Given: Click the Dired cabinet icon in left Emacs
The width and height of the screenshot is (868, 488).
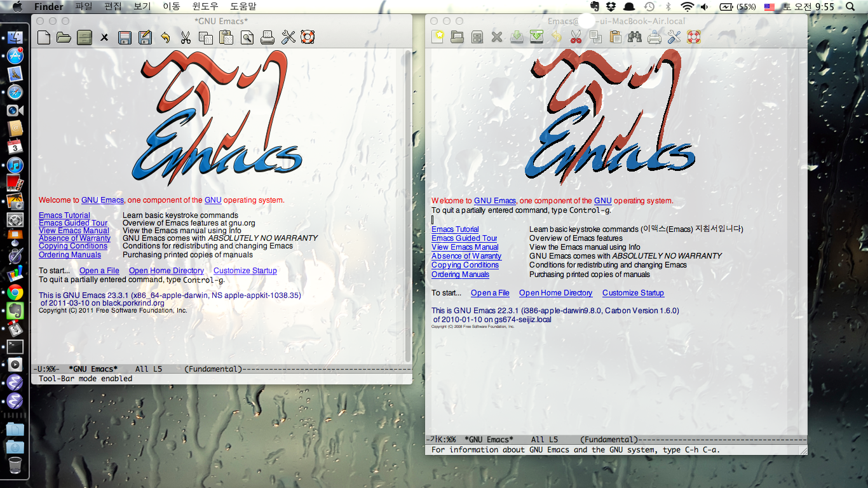Looking at the screenshot, I should click(x=84, y=37).
